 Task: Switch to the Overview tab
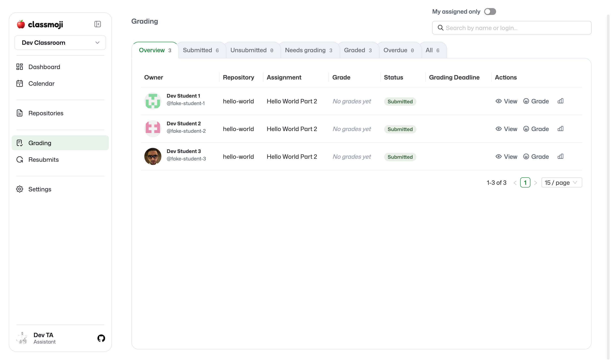155,50
